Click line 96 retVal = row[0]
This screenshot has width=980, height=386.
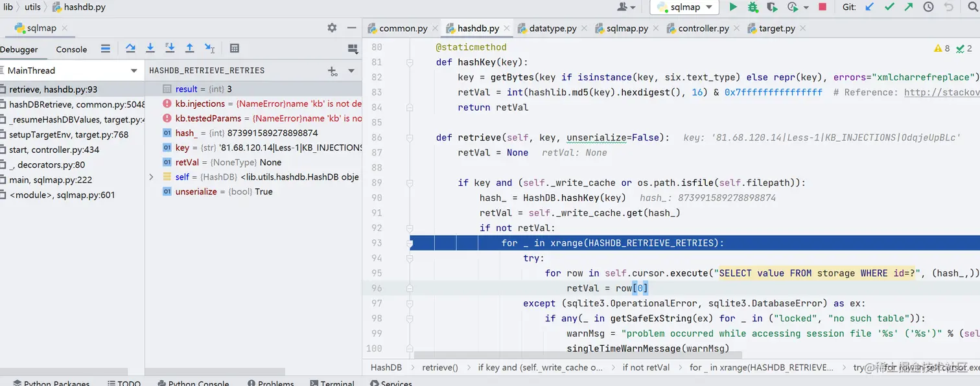(607, 288)
